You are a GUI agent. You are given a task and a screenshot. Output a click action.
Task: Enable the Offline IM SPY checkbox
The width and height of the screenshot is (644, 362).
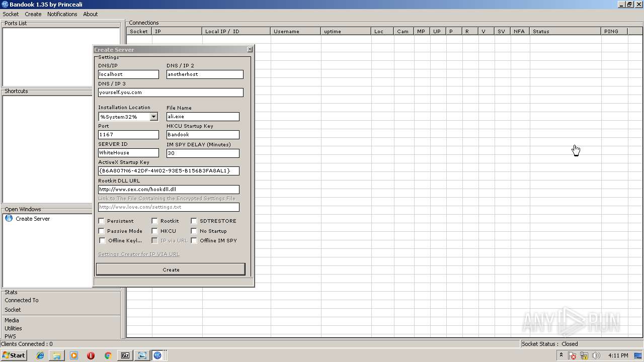click(x=194, y=240)
